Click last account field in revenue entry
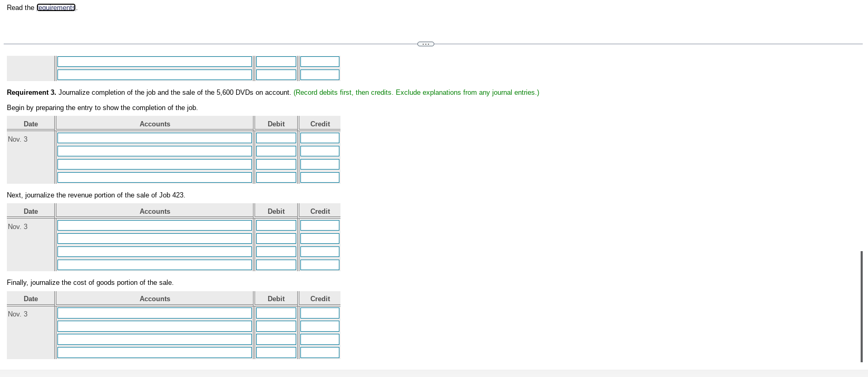 click(x=154, y=265)
